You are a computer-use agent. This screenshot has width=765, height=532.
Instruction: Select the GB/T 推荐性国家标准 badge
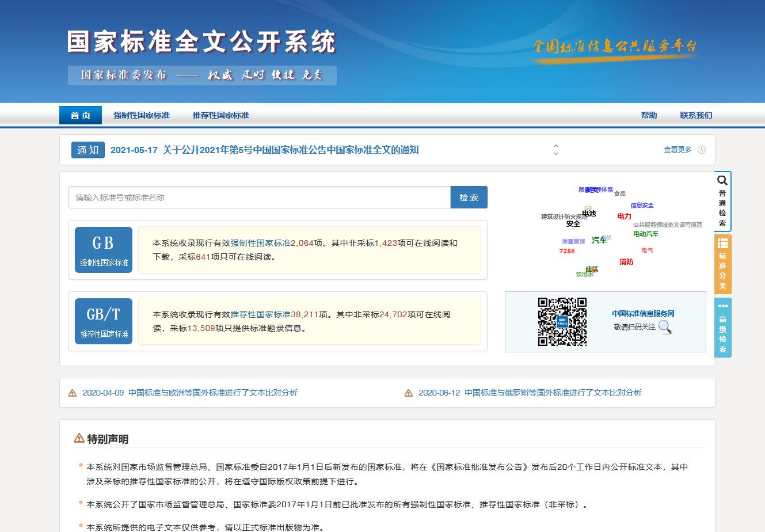(103, 321)
